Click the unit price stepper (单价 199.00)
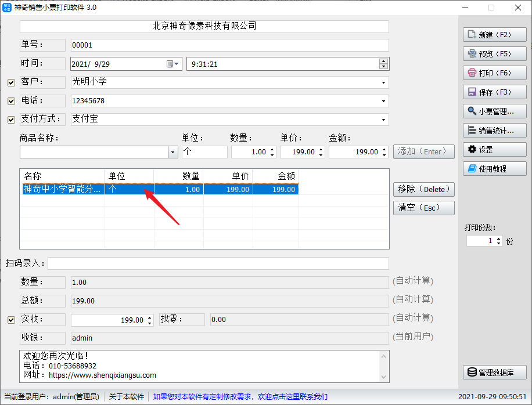 [x=321, y=152]
